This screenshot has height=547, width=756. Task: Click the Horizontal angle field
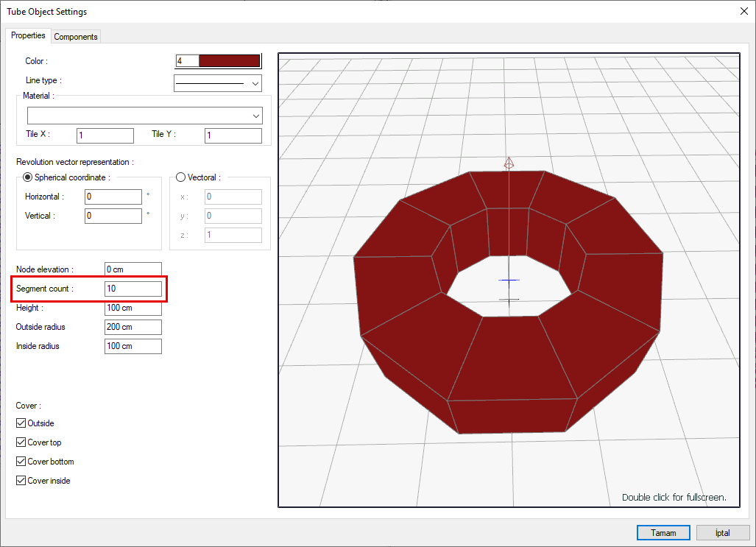pyautogui.click(x=113, y=197)
